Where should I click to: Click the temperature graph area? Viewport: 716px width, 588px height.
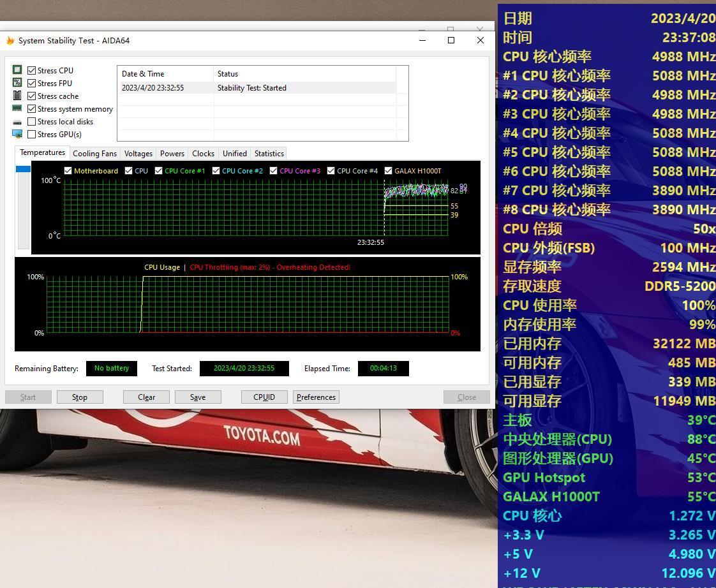coord(256,208)
